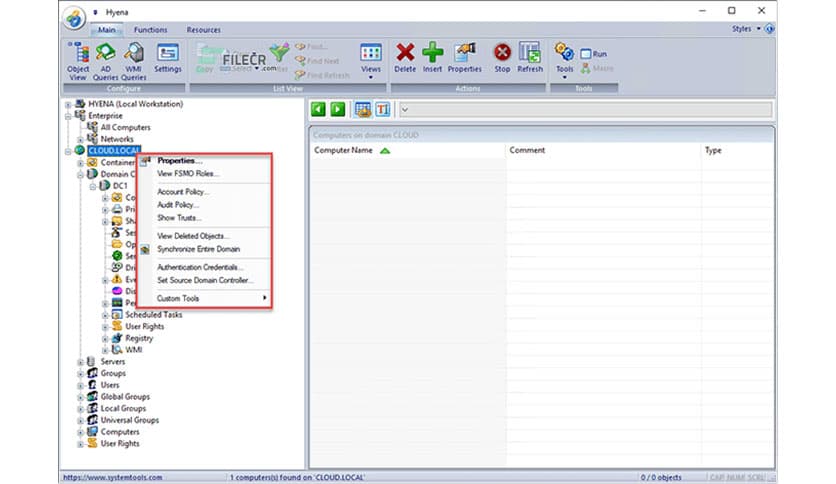Navigate back with the green left arrow
The height and width of the screenshot is (484, 836).
point(318,109)
